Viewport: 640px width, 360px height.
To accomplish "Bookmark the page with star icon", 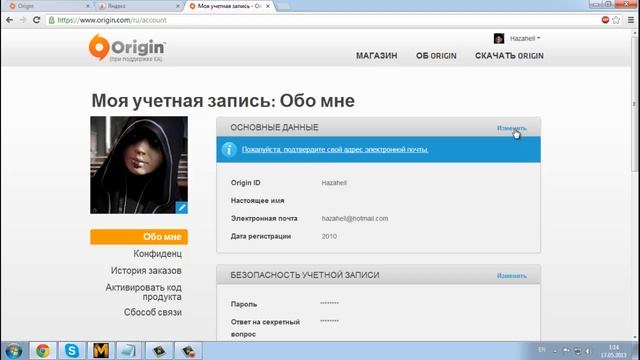I will (616, 20).
